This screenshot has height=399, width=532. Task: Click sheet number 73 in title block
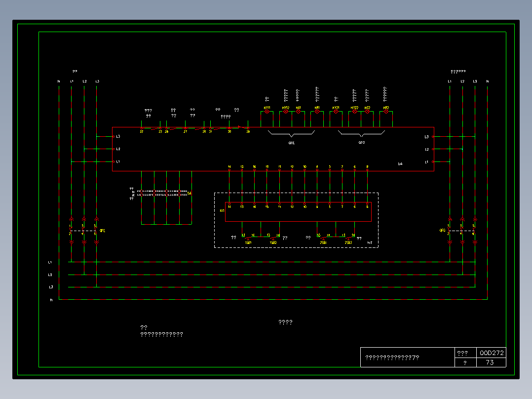[490, 362]
